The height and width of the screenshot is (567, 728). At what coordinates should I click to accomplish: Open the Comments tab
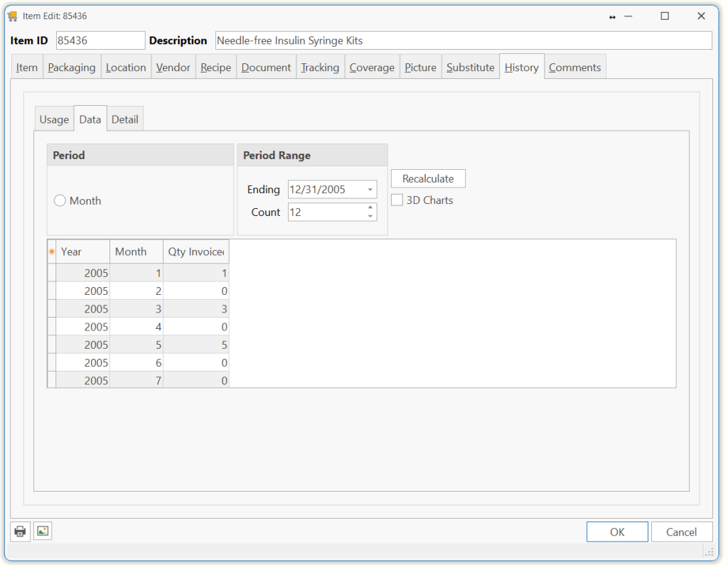tap(574, 67)
